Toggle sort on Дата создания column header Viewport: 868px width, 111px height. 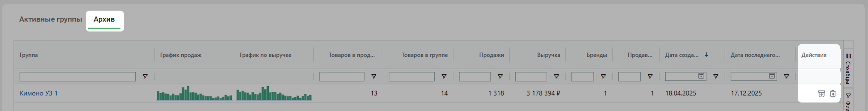tap(682, 55)
